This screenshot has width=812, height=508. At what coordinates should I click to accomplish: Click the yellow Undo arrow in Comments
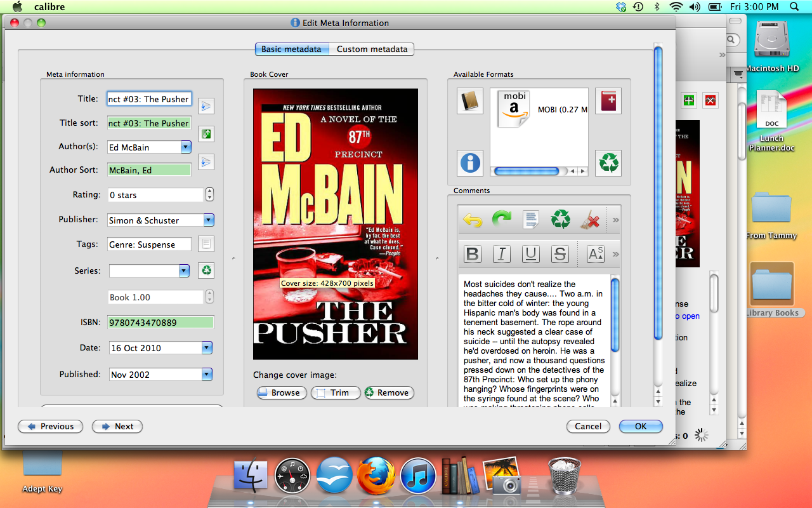(x=473, y=220)
